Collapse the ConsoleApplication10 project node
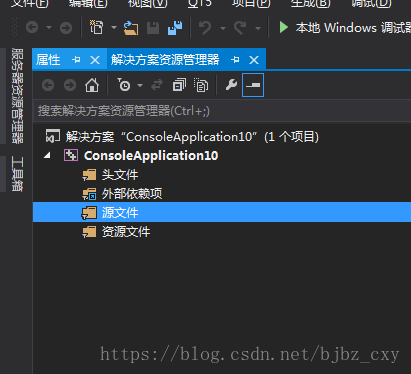Viewport: 411px width, 374px height. tap(47, 155)
